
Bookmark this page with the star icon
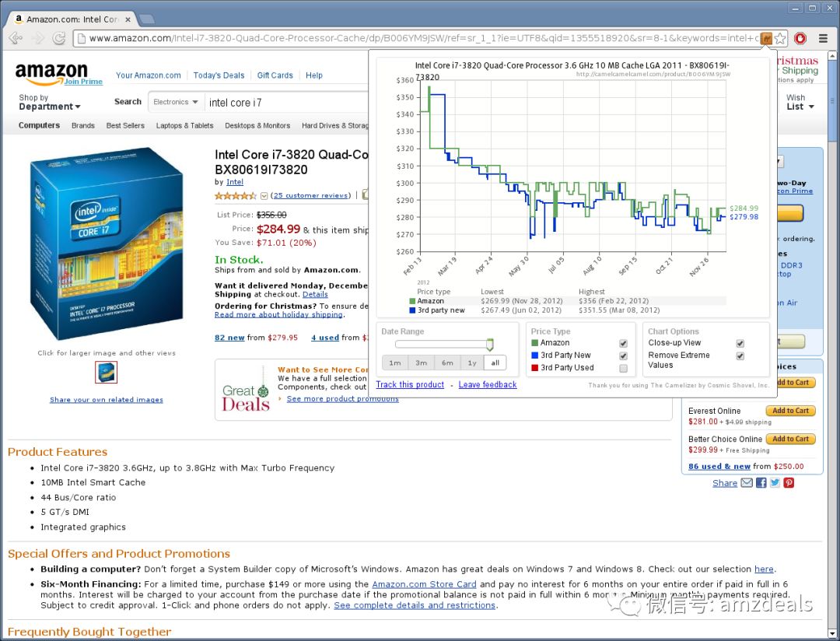781,38
